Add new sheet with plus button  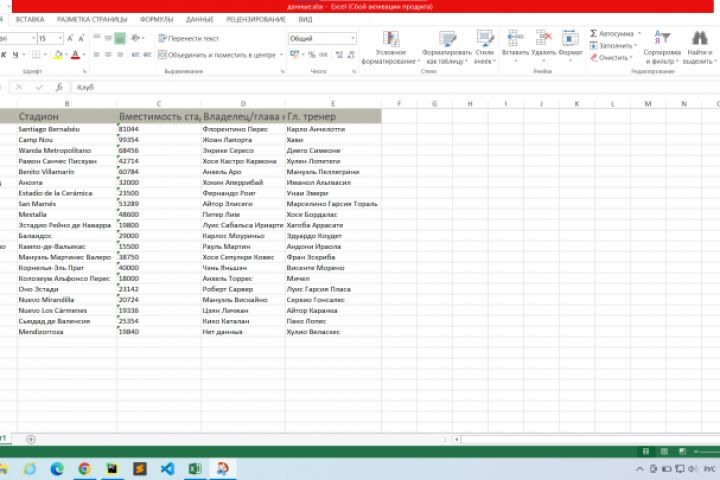click(31, 440)
